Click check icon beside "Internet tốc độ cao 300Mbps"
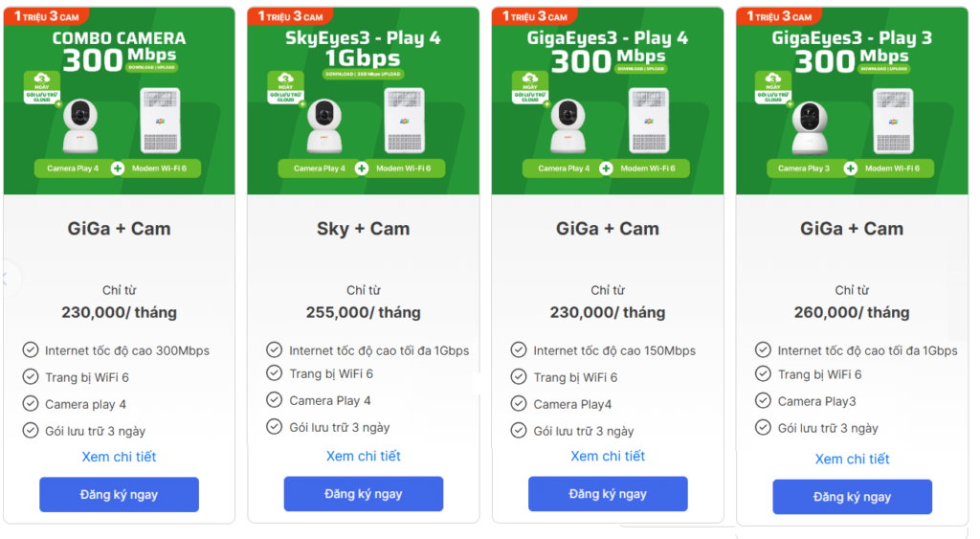The height and width of the screenshot is (539, 980). tap(31, 350)
